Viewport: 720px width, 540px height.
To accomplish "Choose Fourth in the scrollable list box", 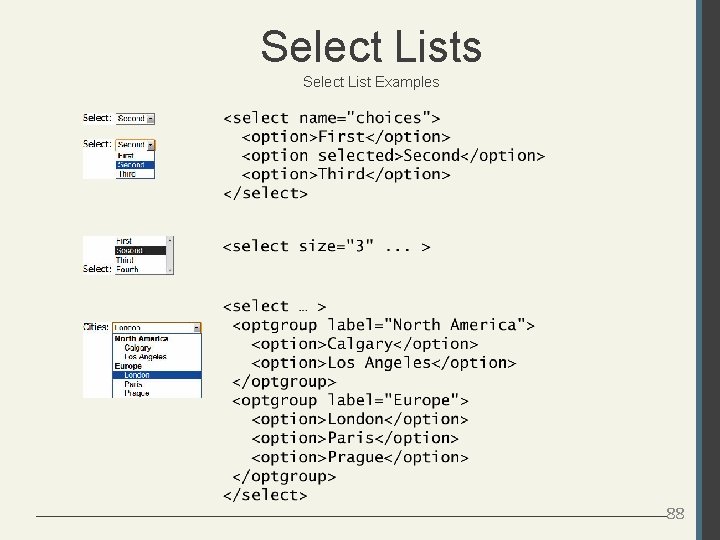I will coord(127,269).
